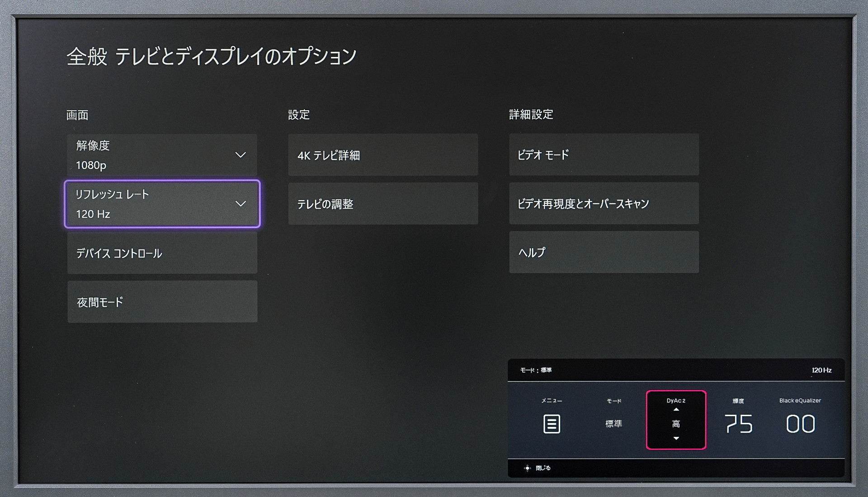Click 閉じる to close the OSD

(543, 468)
